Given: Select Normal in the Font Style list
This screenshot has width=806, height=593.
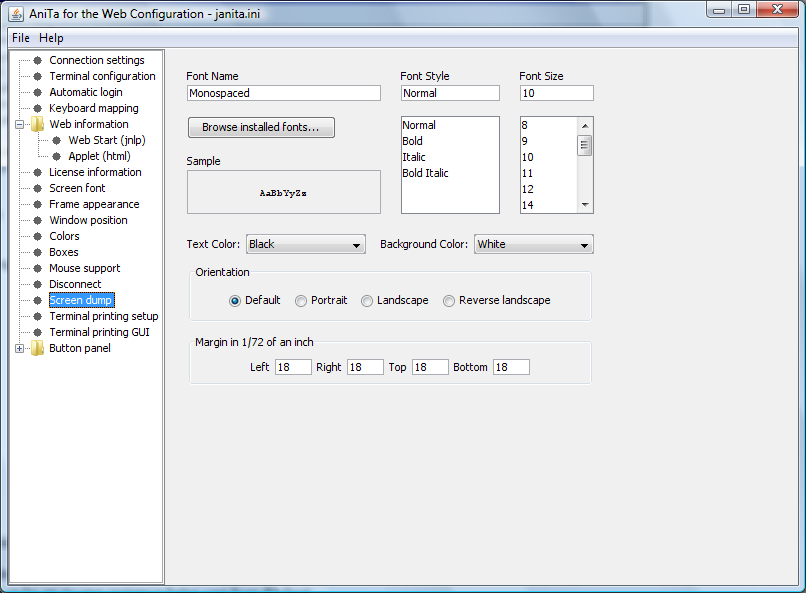Looking at the screenshot, I should [x=419, y=125].
